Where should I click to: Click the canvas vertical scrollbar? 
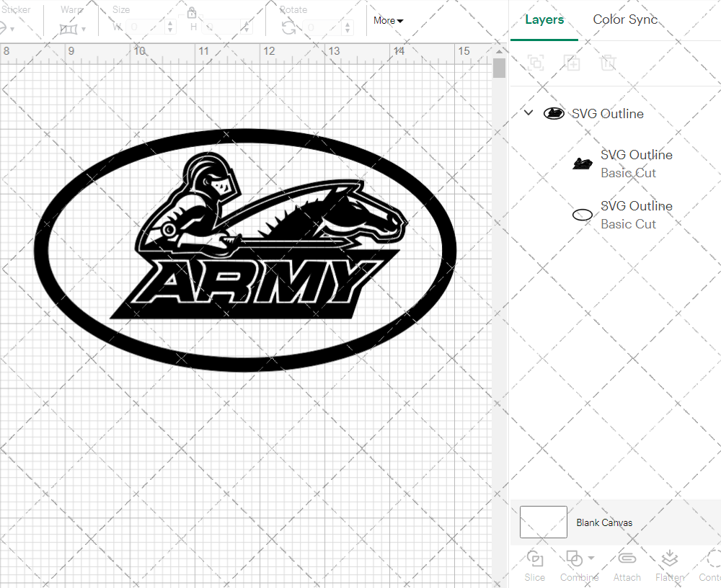pyautogui.click(x=497, y=67)
